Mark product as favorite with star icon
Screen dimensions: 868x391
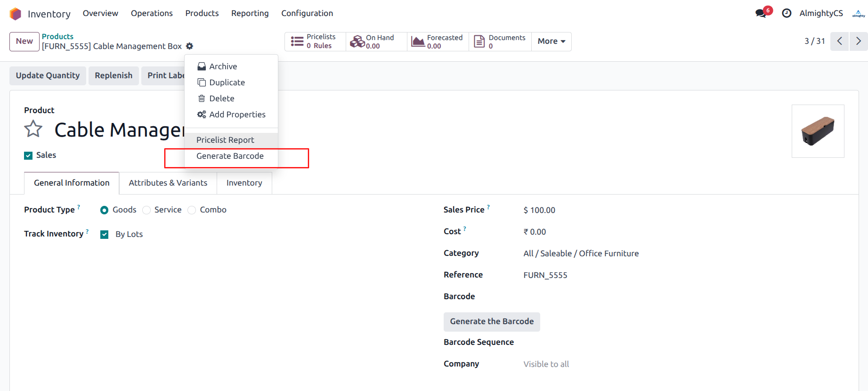33,129
